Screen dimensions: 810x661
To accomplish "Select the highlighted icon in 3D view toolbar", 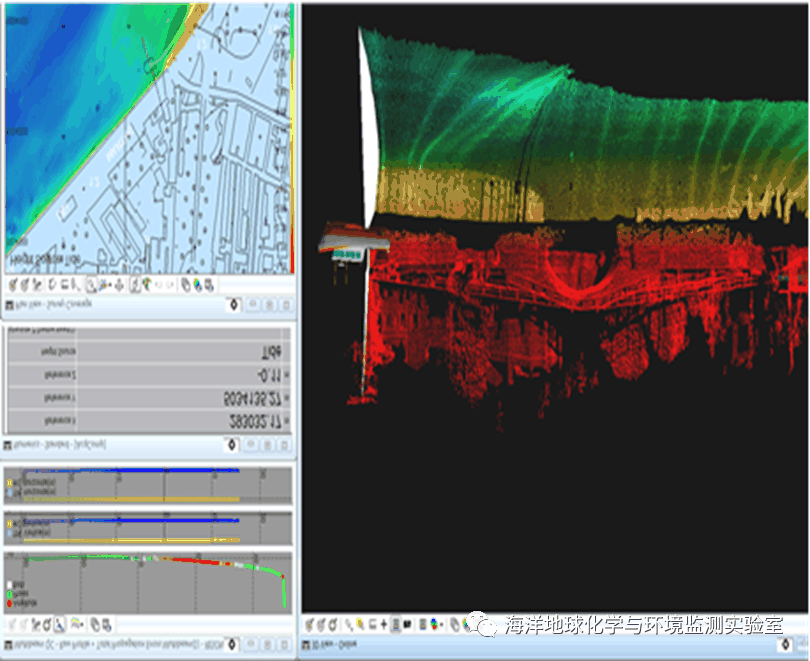I will pyautogui.click(x=396, y=625).
